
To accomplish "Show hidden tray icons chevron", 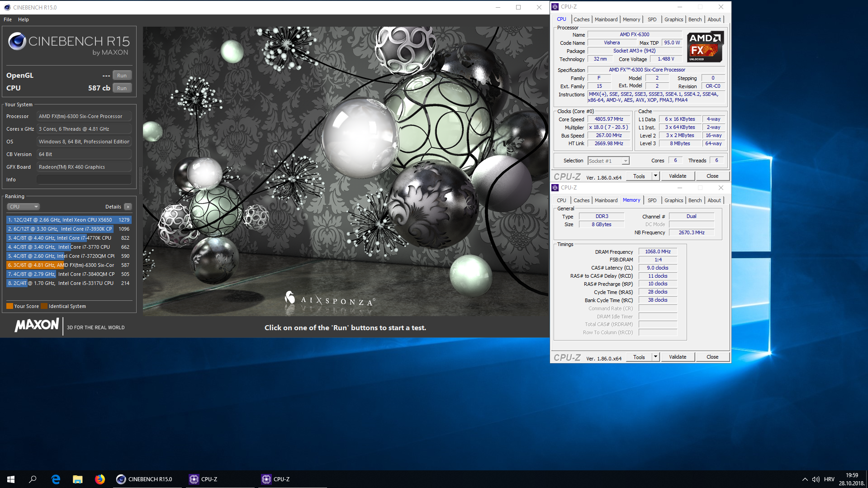I will (x=805, y=479).
